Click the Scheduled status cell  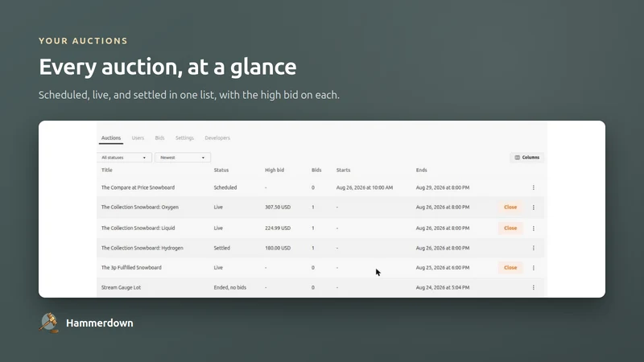click(225, 187)
